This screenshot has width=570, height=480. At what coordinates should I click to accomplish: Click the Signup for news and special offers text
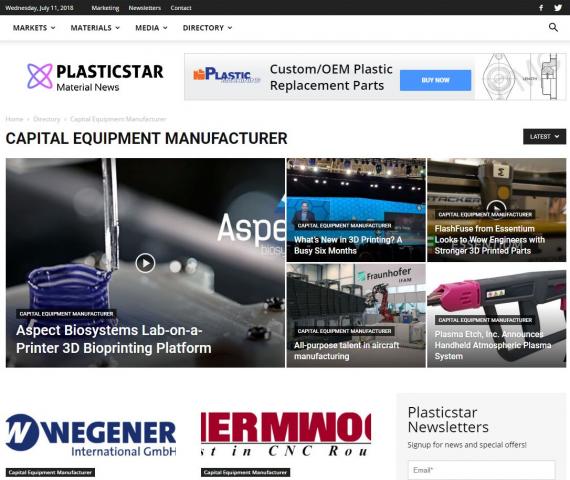467,445
